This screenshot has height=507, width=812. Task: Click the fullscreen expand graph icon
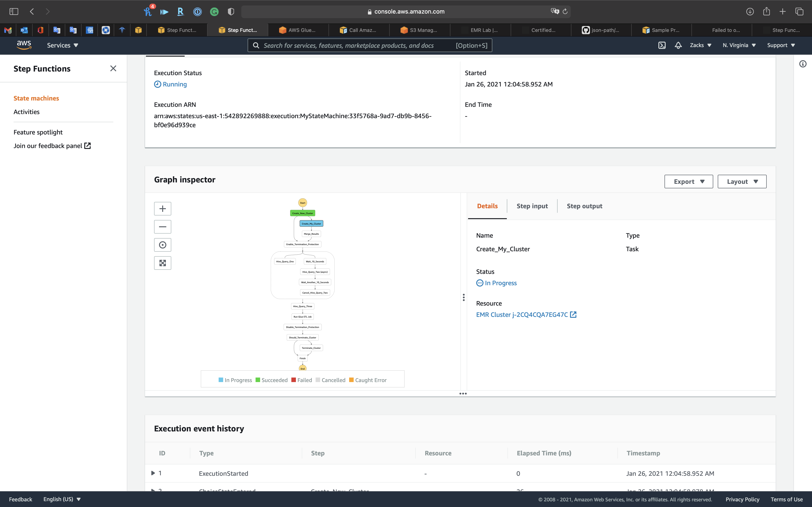162,263
